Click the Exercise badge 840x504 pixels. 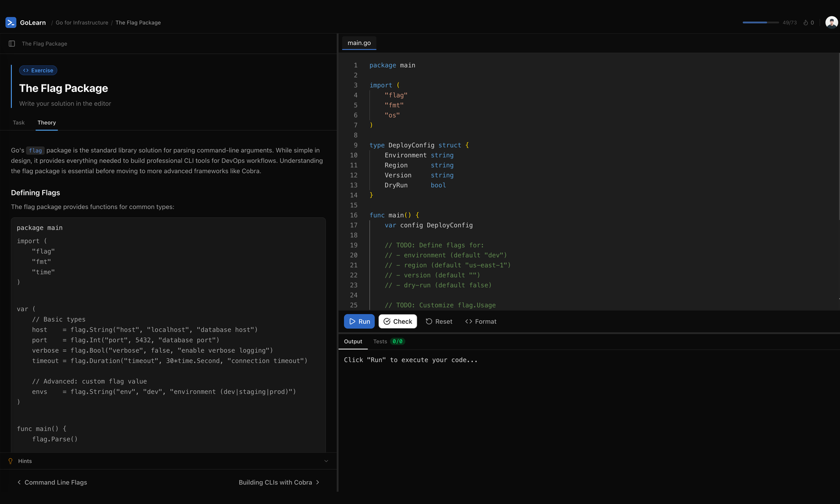[x=38, y=71]
